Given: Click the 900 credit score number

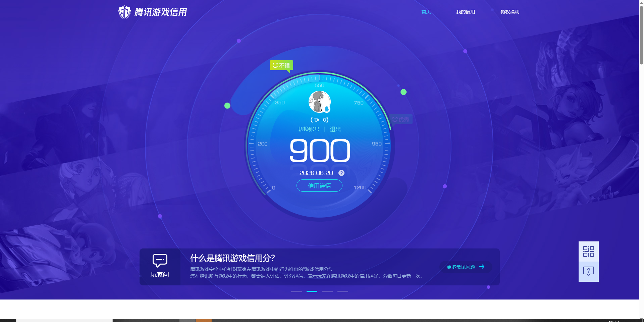Looking at the screenshot, I should (x=320, y=151).
